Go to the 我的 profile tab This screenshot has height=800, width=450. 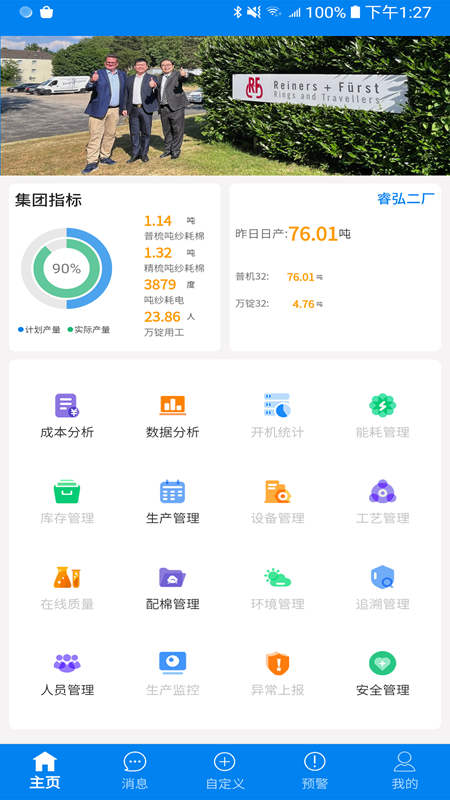point(405,770)
